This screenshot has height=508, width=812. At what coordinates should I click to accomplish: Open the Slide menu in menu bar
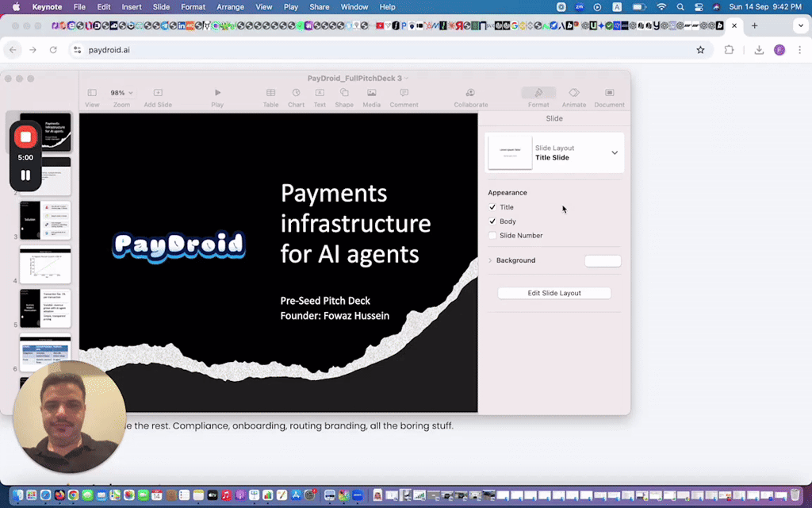pos(161,6)
